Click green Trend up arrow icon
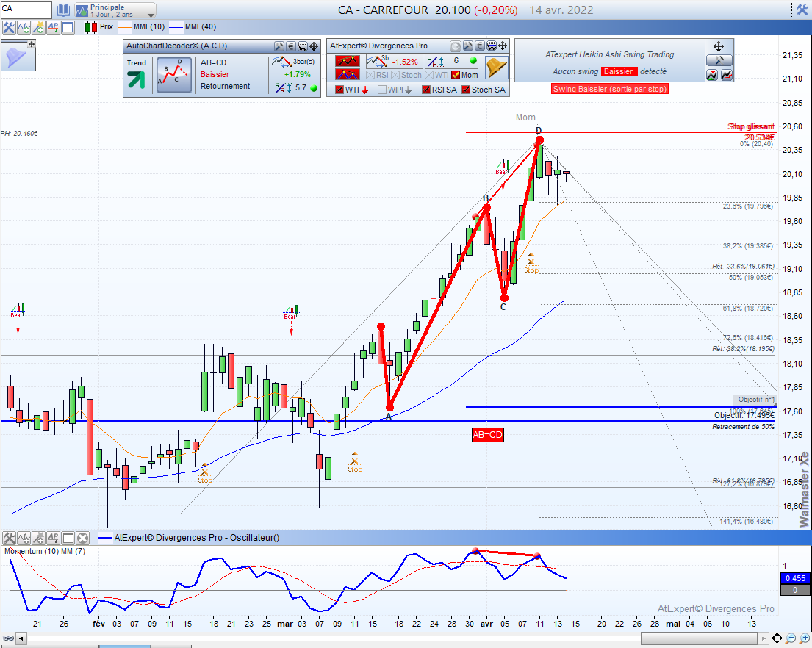The height and width of the screenshot is (648, 812). [136, 80]
